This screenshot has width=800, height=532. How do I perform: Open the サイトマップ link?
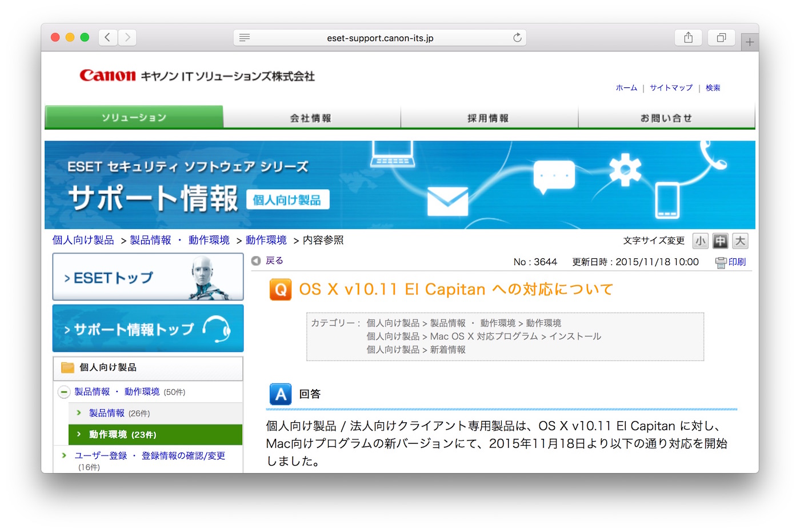[671, 88]
